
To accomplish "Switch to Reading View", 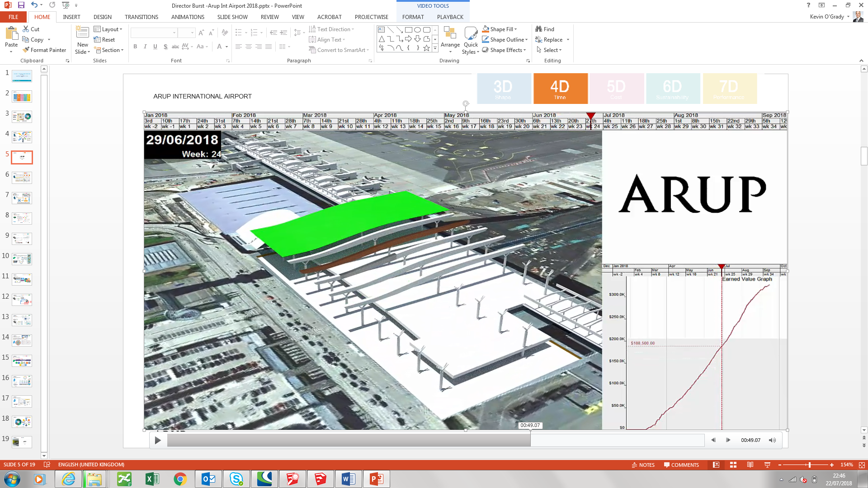I will [x=750, y=465].
